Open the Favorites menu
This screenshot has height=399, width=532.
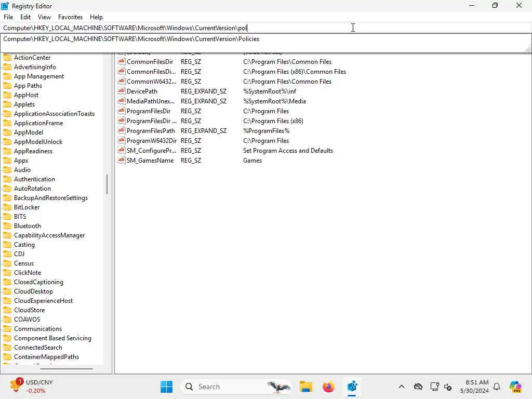70,17
